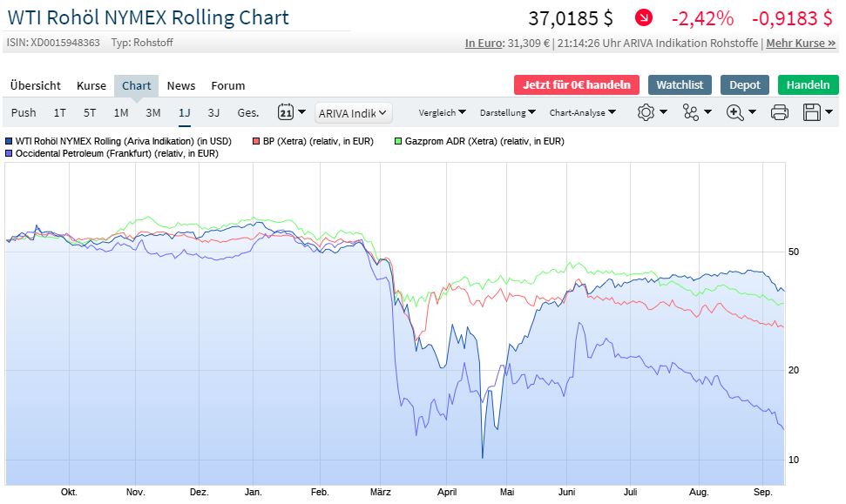846x504 pixels.
Task: Select the 1M time range
Action: (x=119, y=112)
